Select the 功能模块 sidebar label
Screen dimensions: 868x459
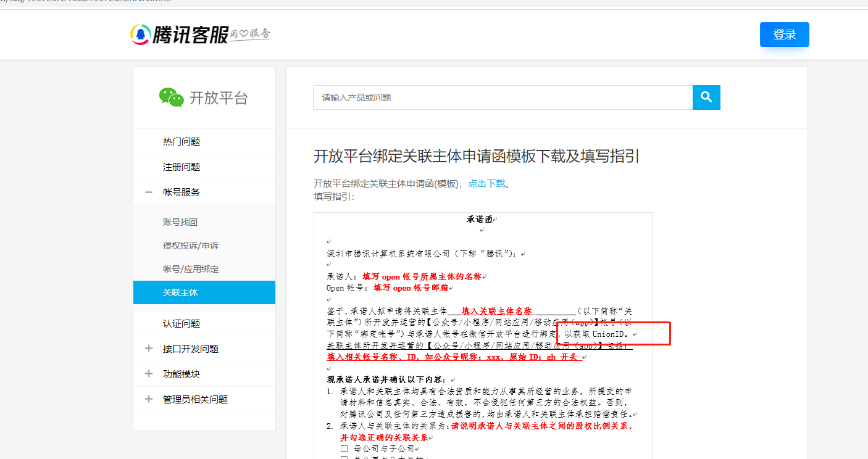coord(182,374)
